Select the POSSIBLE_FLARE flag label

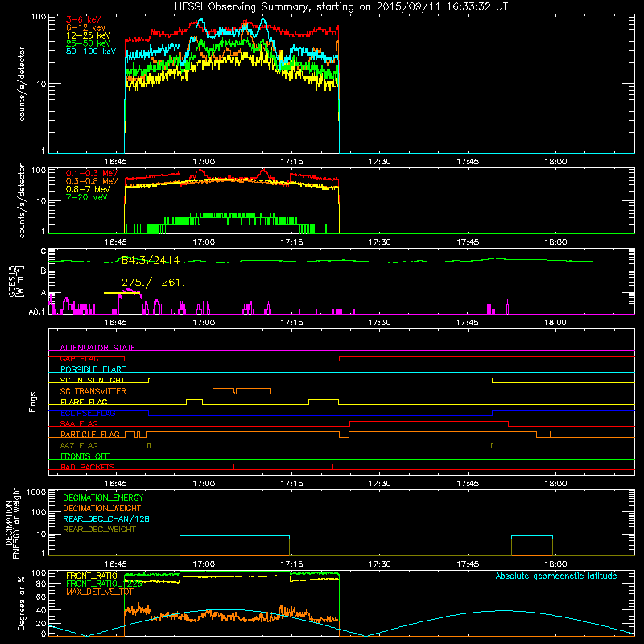tap(93, 369)
